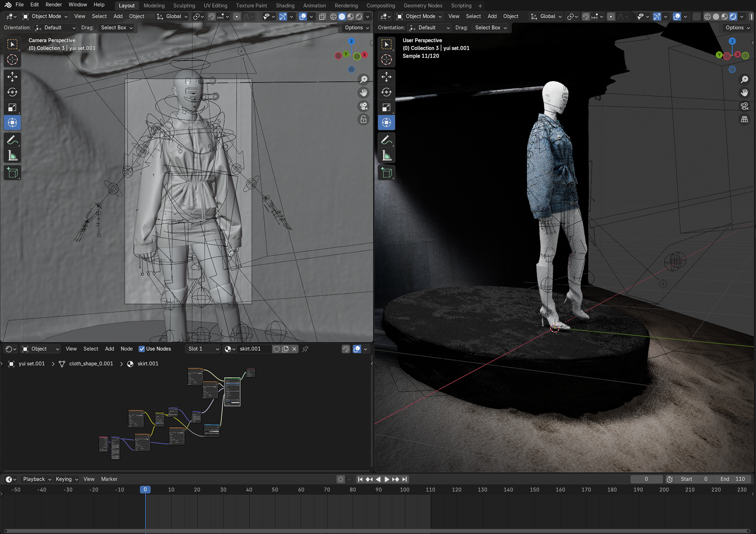Click the Add Cube tool icon

coord(12,172)
